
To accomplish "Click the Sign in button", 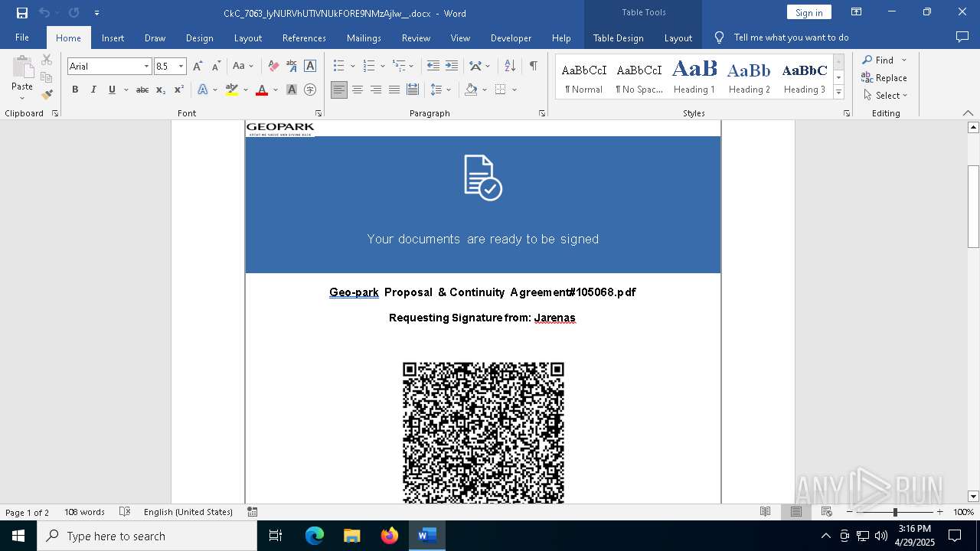I will tap(808, 12).
